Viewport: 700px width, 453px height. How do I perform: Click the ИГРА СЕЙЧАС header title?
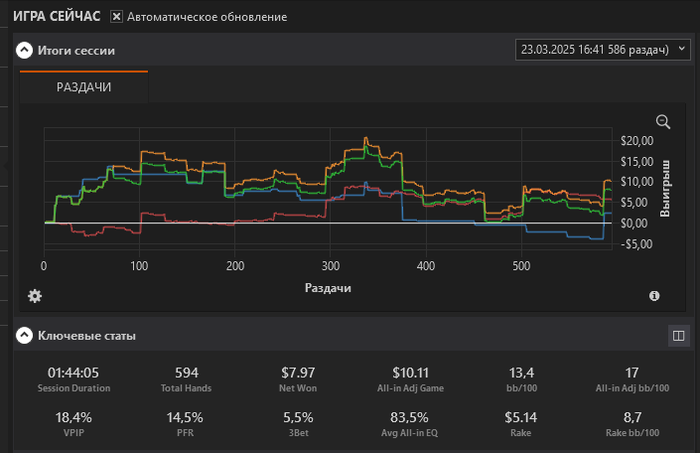point(54,17)
